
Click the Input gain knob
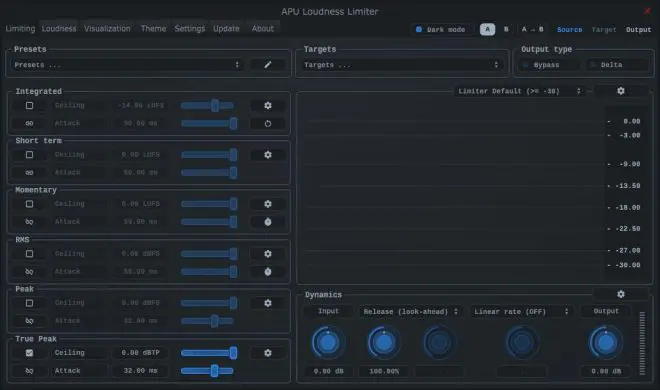328,342
